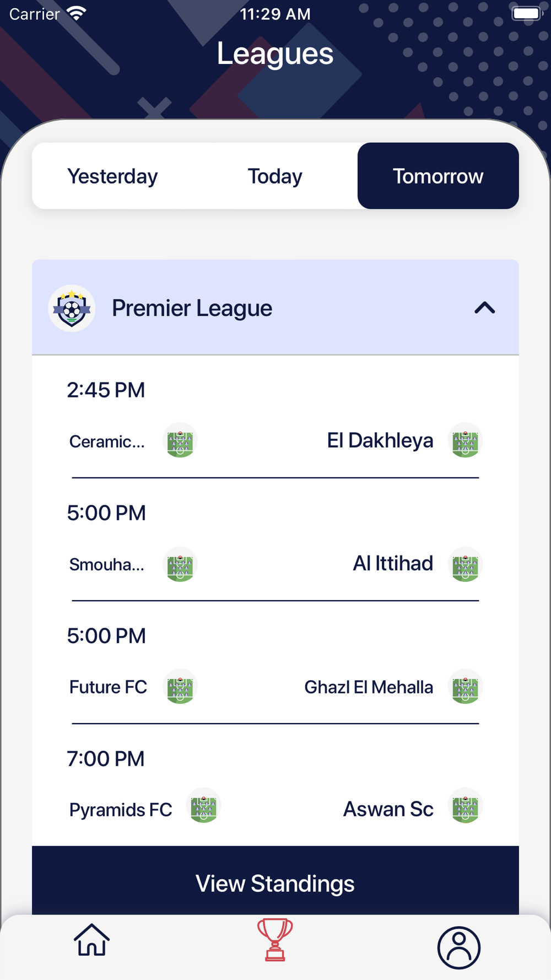This screenshot has width=551, height=980.
Task: Tap Pyramids FC team crest icon
Action: click(x=204, y=806)
